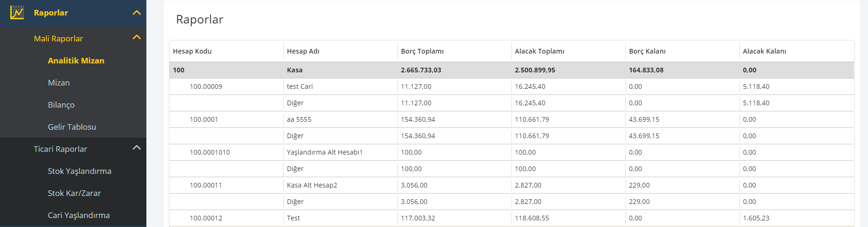868x227 pixels.
Task: Click the Alacak Kalanı column header
Action: (x=764, y=51)
